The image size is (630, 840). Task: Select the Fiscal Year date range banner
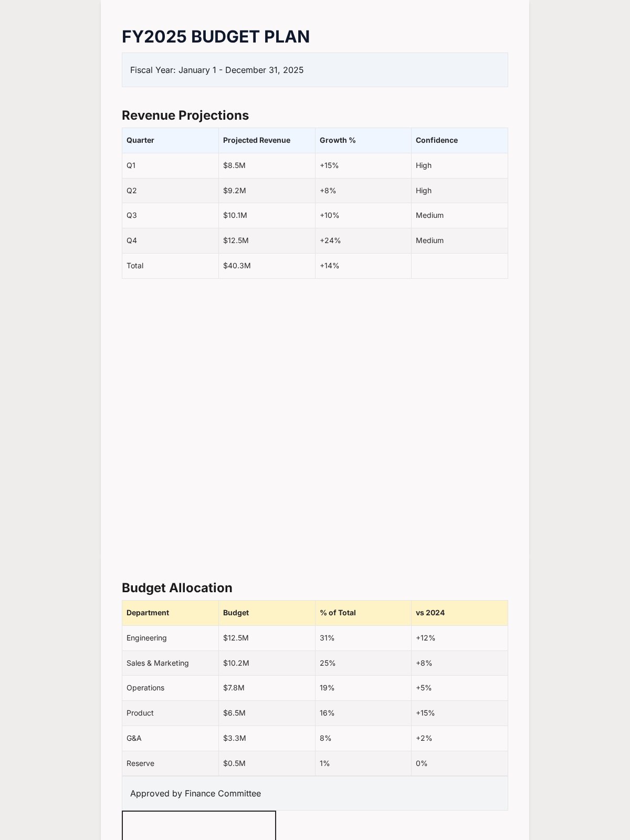click(315, 70)
